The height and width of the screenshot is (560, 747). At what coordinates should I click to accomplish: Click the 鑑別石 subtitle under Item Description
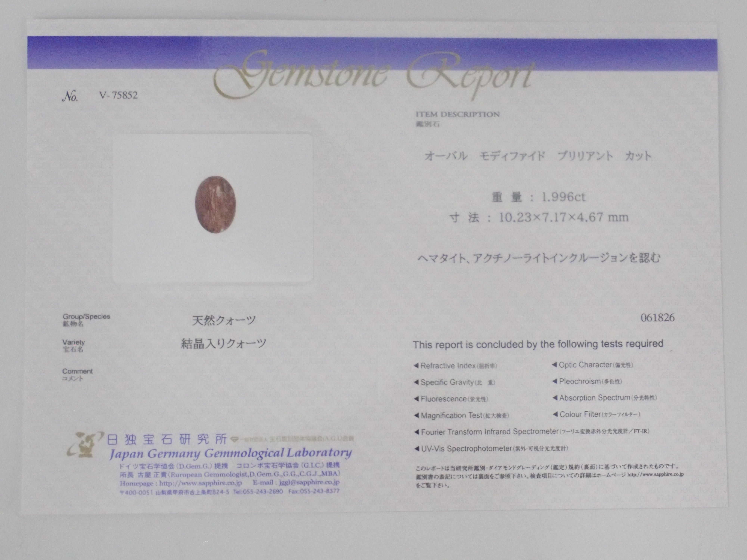click(427, 124)
